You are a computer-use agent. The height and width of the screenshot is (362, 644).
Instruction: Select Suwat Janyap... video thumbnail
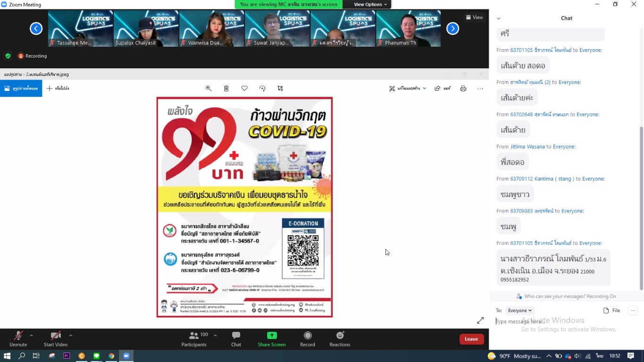point(277,29)
